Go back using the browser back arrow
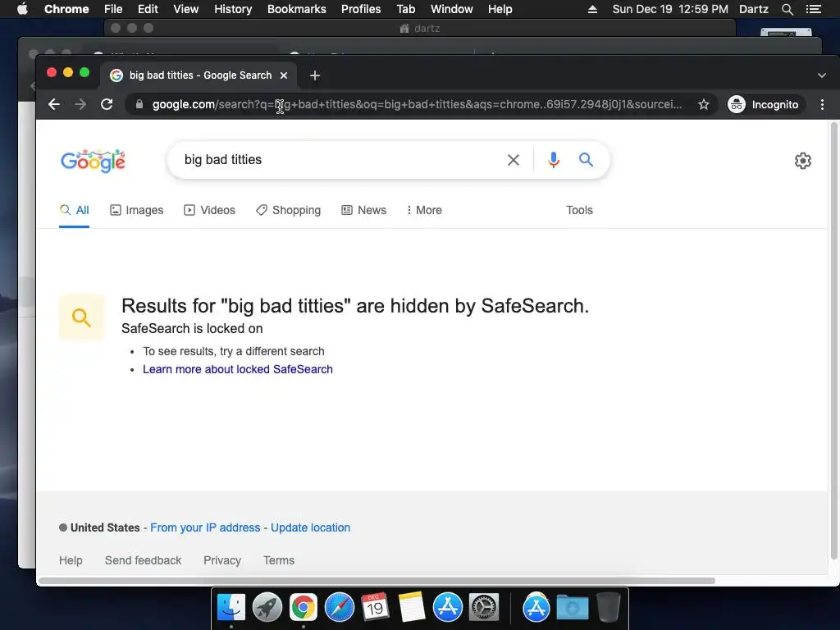Screen dimensions: 840x630 53,104
